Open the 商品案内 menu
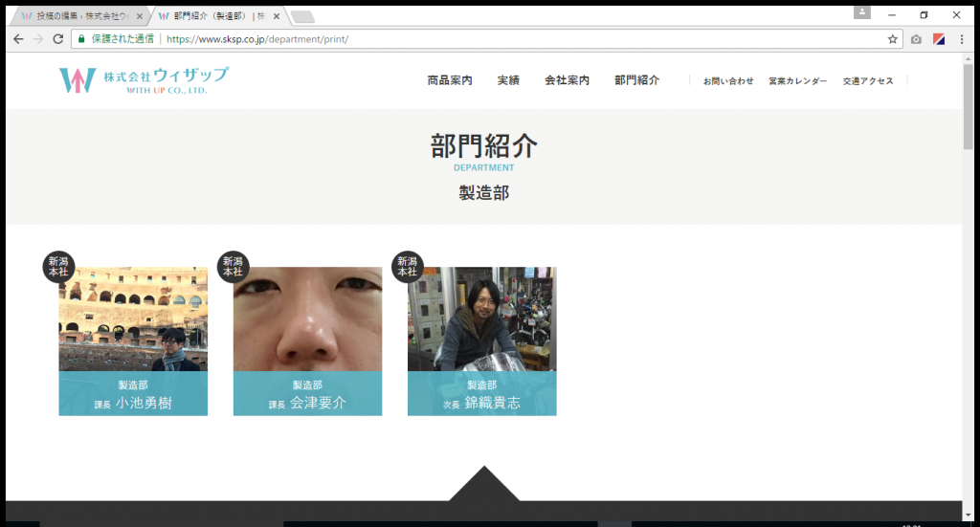The width and height of the screenshot is (980, 527). [450, 80]
